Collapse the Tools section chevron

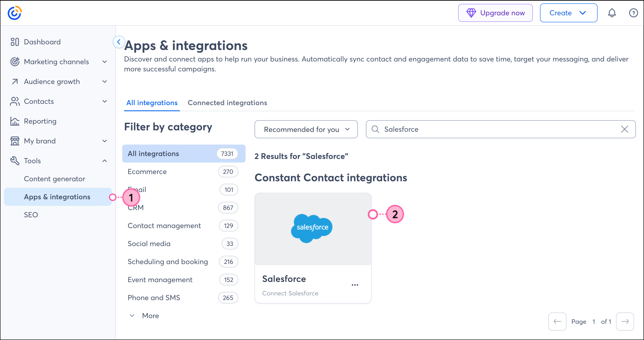coord(105,161)
